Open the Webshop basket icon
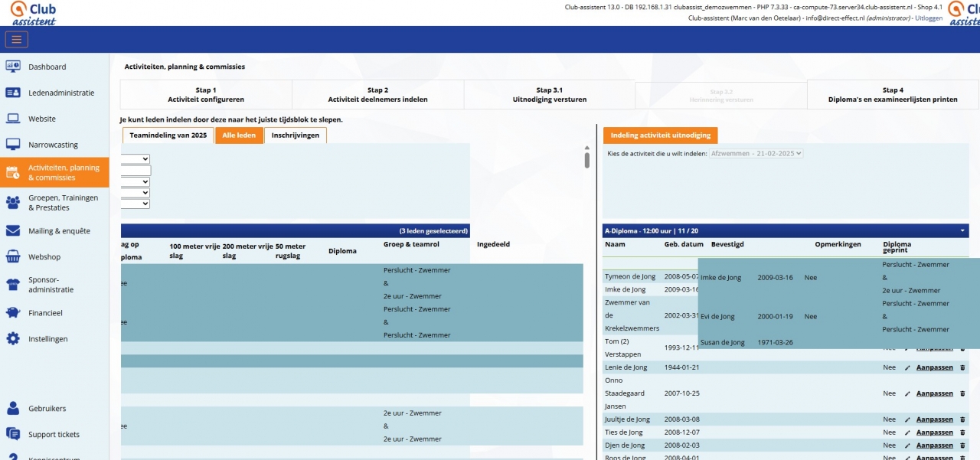 13,257
